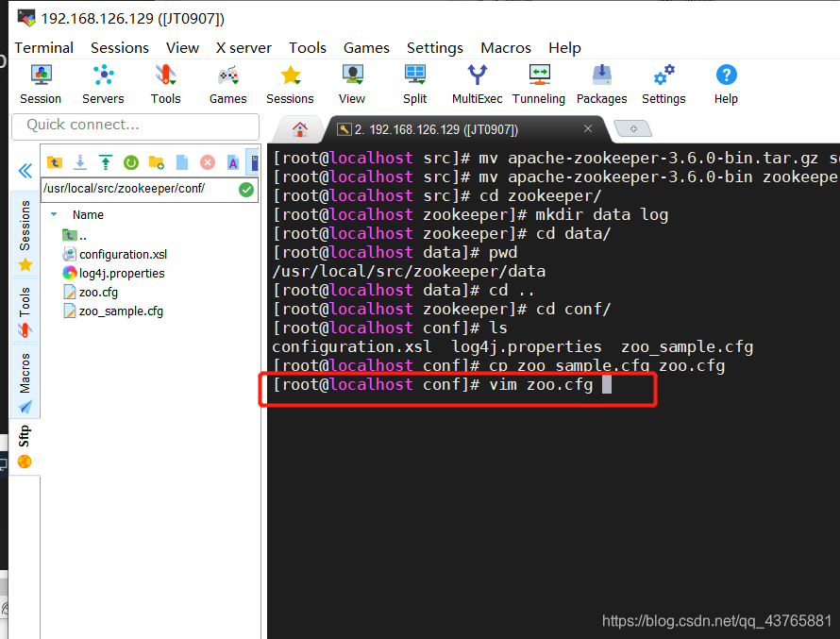840x639 pixels.
Task: Click the Quick connect field
Action: point(136,126)
